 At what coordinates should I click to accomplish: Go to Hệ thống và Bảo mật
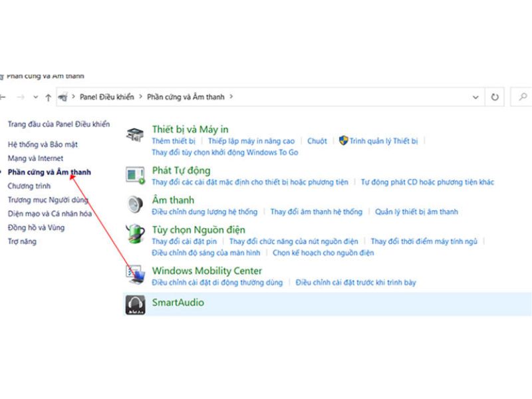[x=43, y=144]
